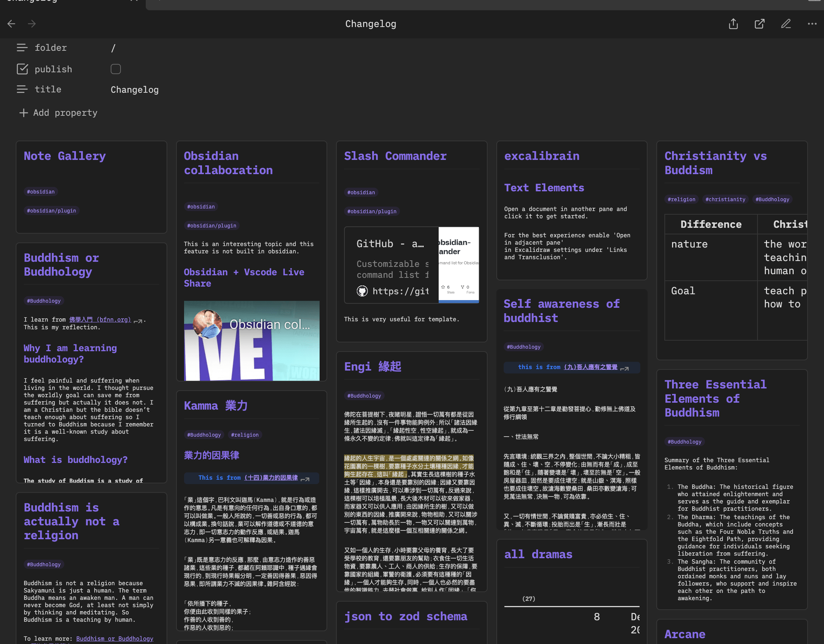The width and height of the screenshot is (824, 644).
Task: Click 'Obsidian + Vscode Live Share' heading
Action: pos(244,277)
